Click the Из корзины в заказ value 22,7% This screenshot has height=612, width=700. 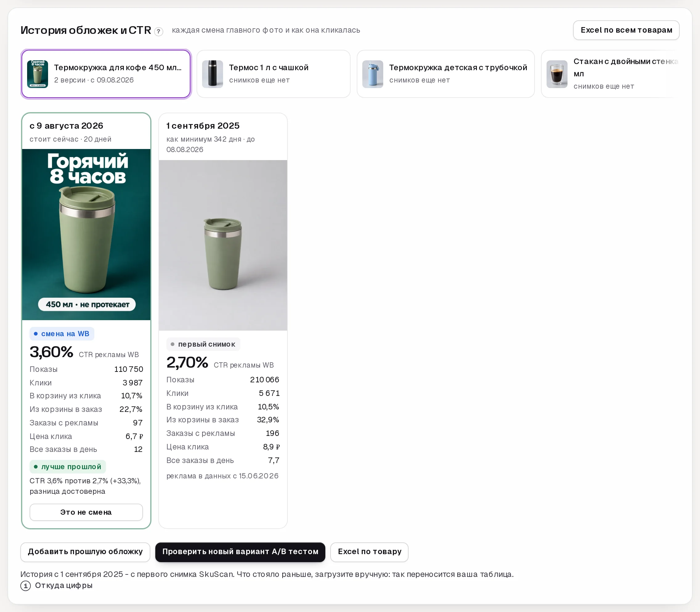(x=131, y=409)
